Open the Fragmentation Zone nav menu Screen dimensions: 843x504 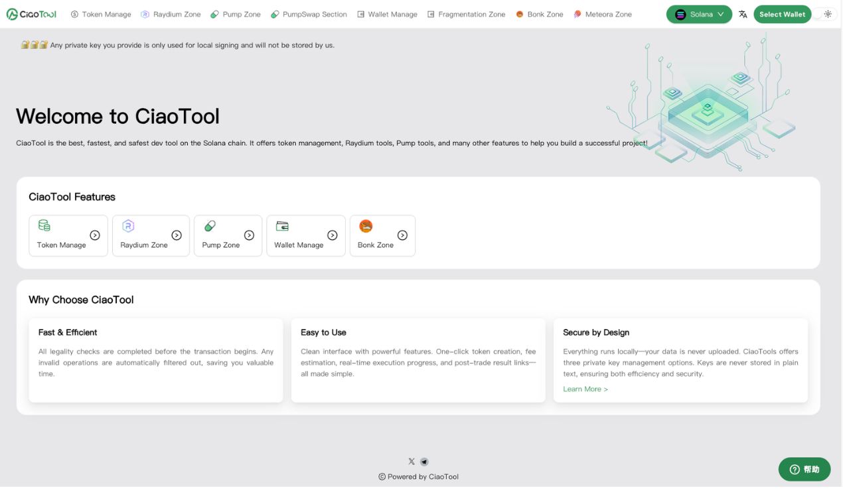point(466,14)
